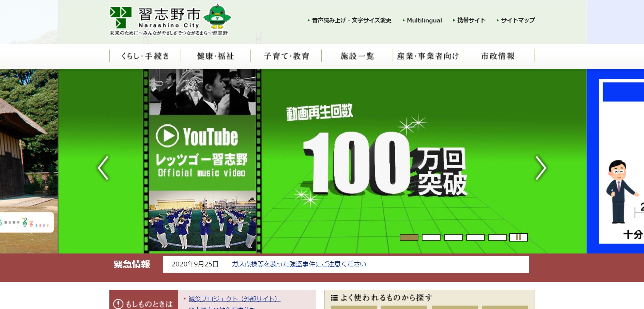644x309 pixels.
Task: Select the third carousel slide indicator
Action: pyautogui.click(x=453, y=237)
